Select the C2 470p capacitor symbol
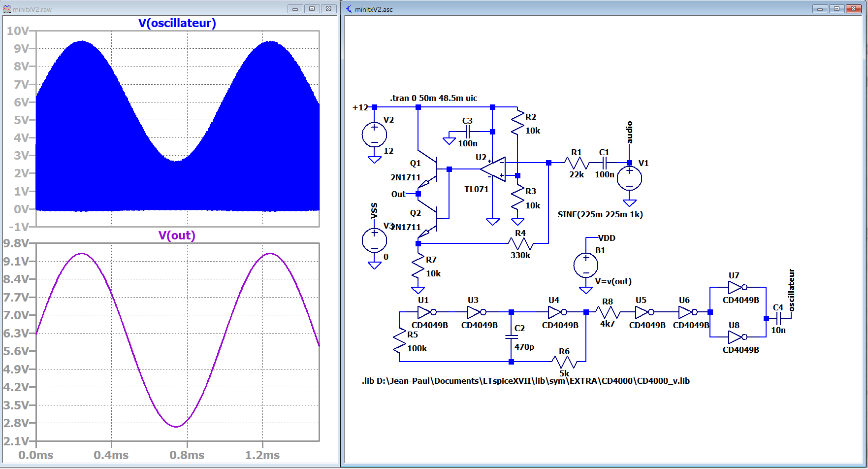Image resolution: width=868 pixels, height=469 pixels. tap(511, 337)
